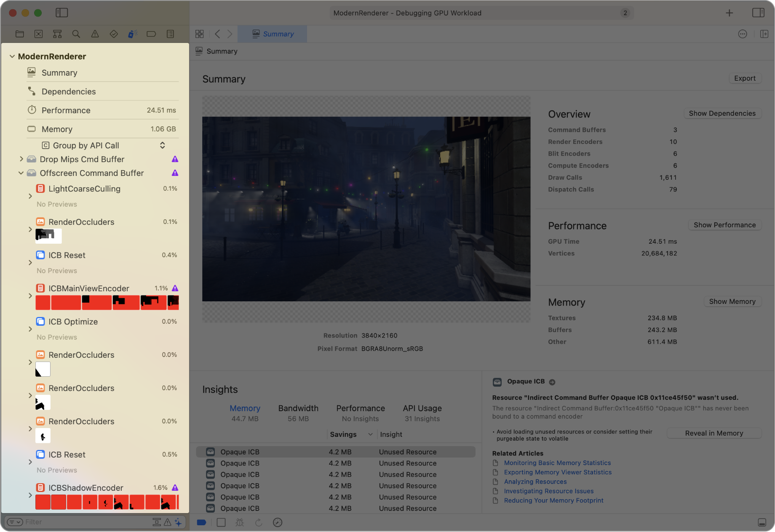Adjust the Group by API Call stepper

point(162,145)
